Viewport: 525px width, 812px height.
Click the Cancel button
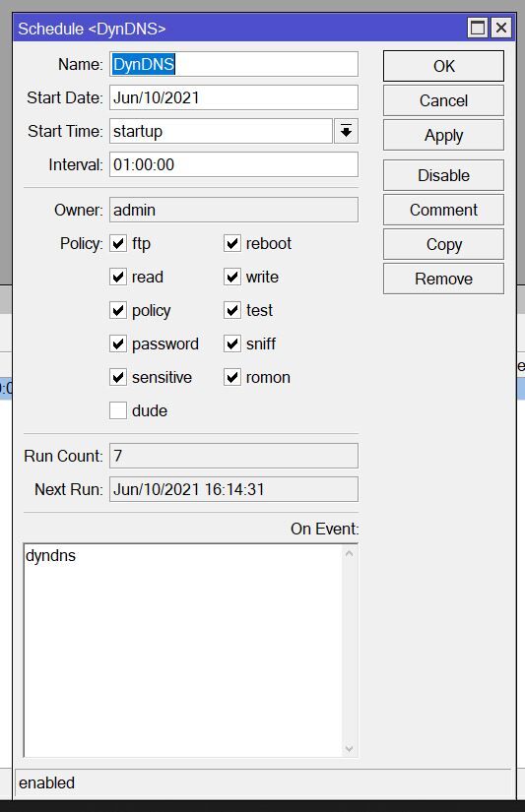click(443, 100)
